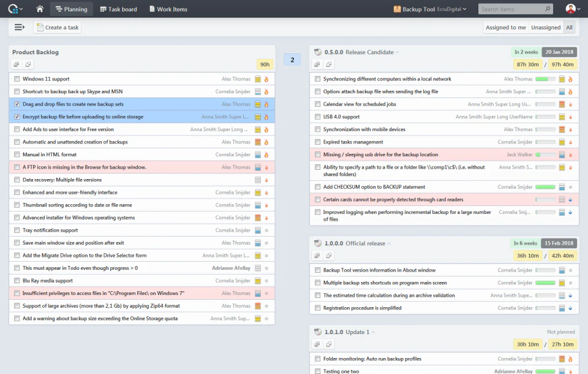
Task: Click the Not planned label for Update 1
Action: coord(560,332)
